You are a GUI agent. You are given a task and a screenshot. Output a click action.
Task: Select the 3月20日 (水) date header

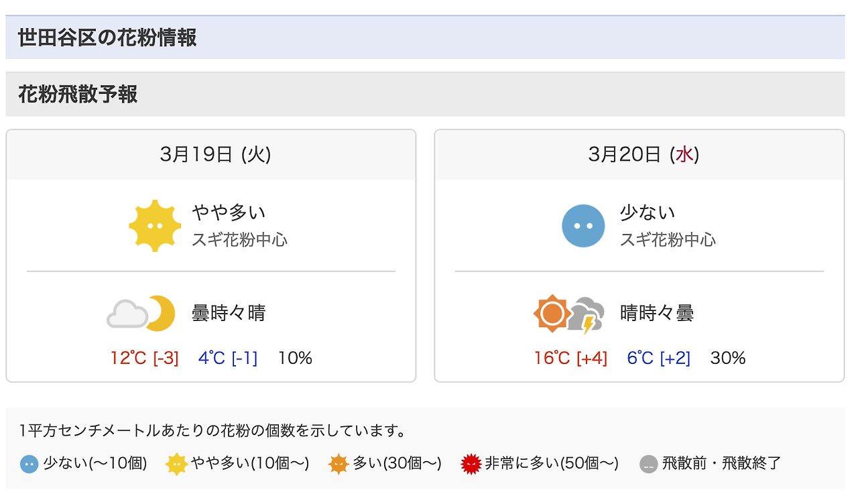click(643, 155)
